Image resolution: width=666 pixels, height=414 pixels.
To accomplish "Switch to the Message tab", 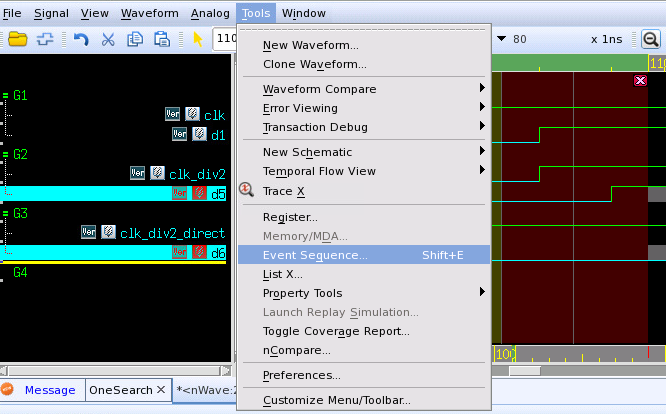I will [50, 390].
